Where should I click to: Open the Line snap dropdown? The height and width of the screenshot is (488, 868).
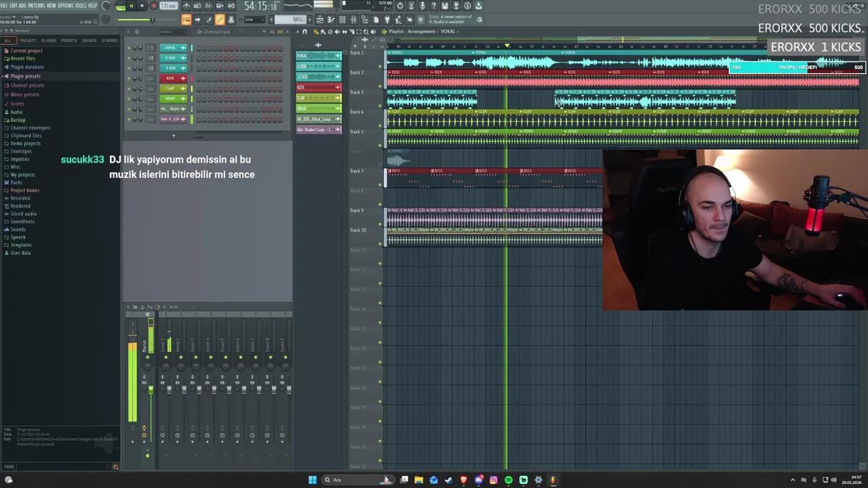point(254,20)
